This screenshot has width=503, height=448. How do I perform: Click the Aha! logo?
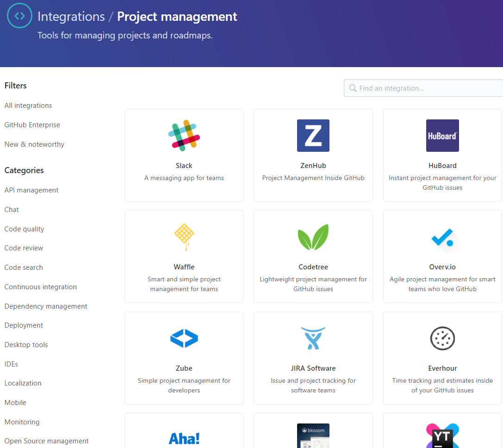(x=184, y=438)
